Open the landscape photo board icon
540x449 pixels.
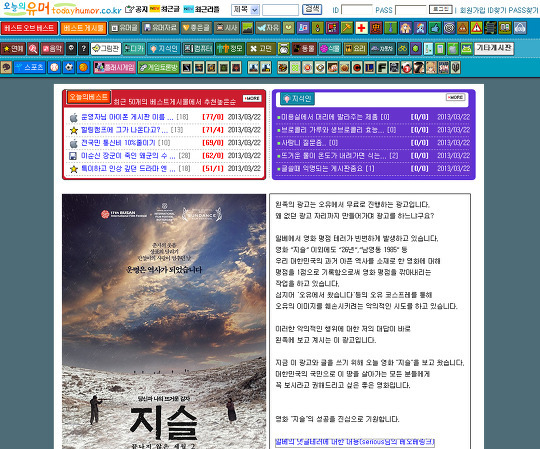point(247,28)
